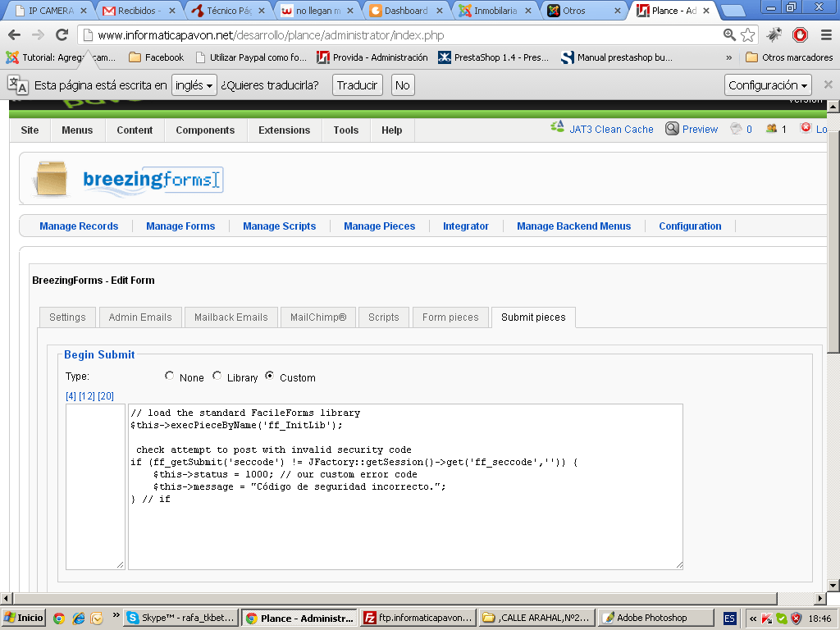
Task: Open CALLE ARAHAL folder taskbar item
Action: tap(536, 619)
